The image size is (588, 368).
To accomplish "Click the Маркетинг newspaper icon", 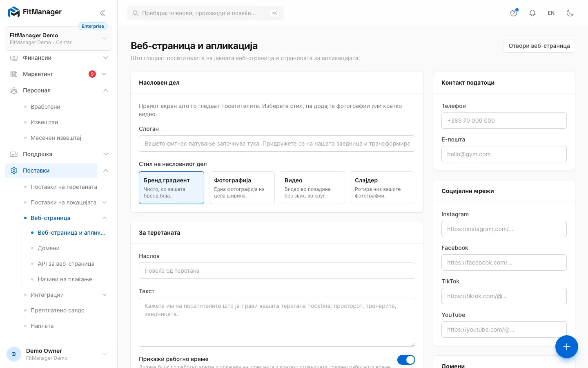I will 14,74.
